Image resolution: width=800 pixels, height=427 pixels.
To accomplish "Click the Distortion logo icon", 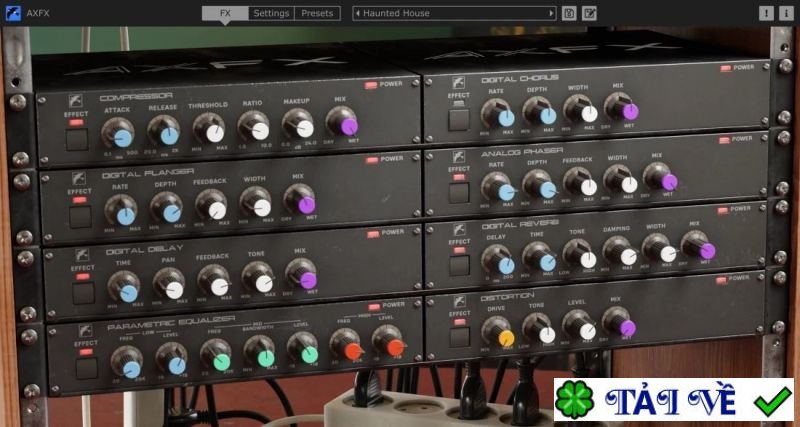I will (460, 301).
